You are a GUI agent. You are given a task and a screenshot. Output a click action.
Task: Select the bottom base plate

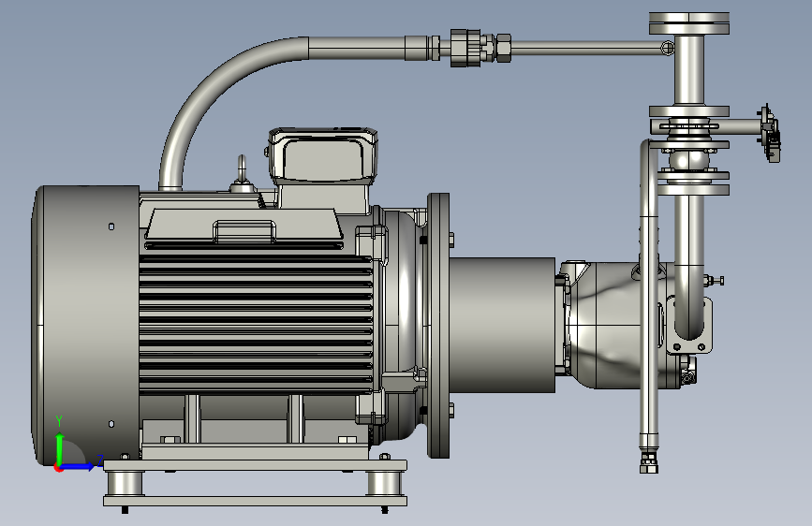point(255,501)
